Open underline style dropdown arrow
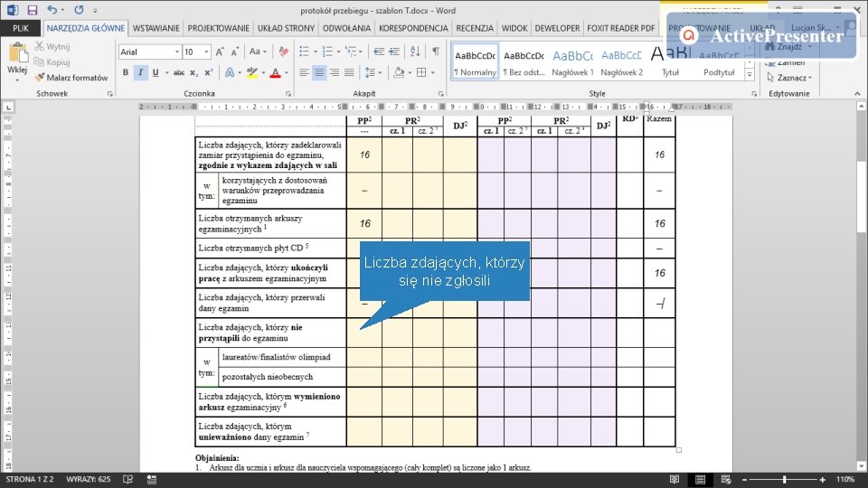This screenshot has width=868, height=488. point(166,72)
